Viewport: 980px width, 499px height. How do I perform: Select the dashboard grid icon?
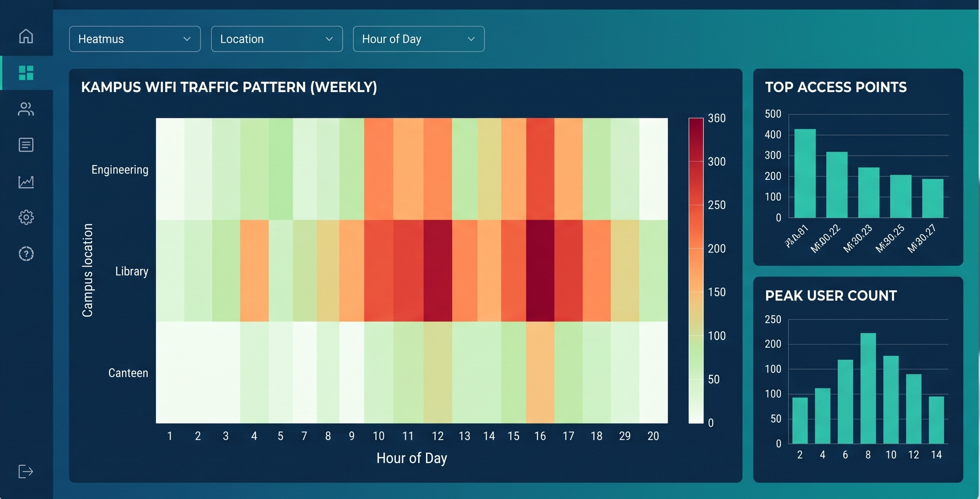pyautogui.click(x=26, y=73)
